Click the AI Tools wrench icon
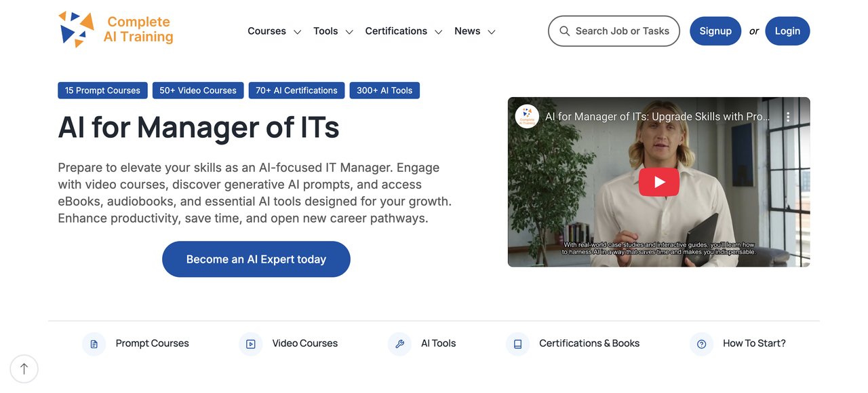Image resolution: width=868 pixels, height=393 pixels. [399, 344]
